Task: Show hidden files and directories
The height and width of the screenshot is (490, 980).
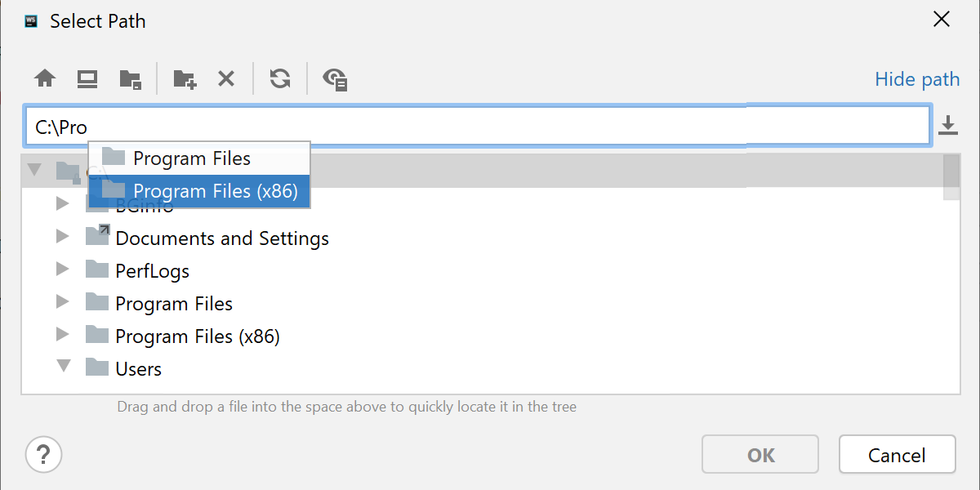Action: (335, 78)
